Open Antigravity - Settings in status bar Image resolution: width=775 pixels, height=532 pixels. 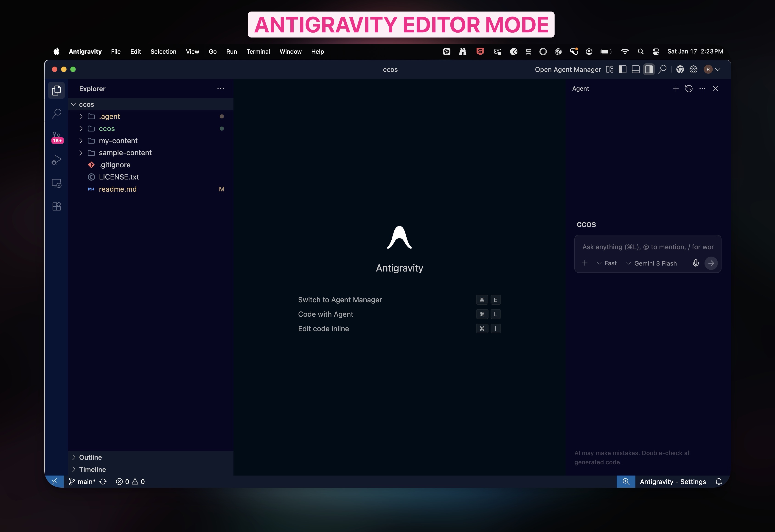[x=673, y=481]
